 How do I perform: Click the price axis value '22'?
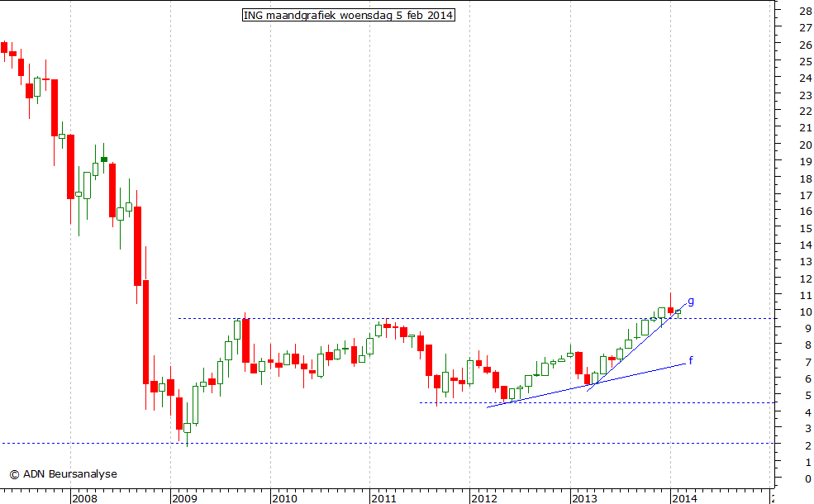pos(806,112)
